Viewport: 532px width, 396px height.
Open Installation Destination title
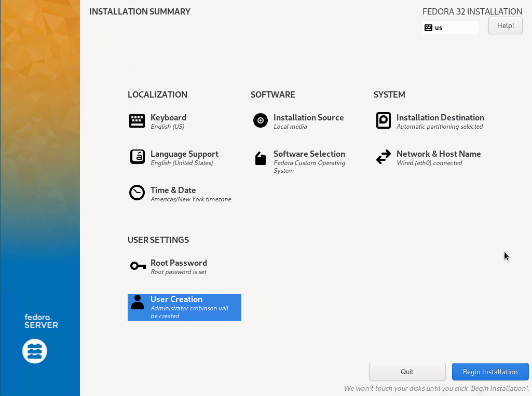tap(441, 117)
